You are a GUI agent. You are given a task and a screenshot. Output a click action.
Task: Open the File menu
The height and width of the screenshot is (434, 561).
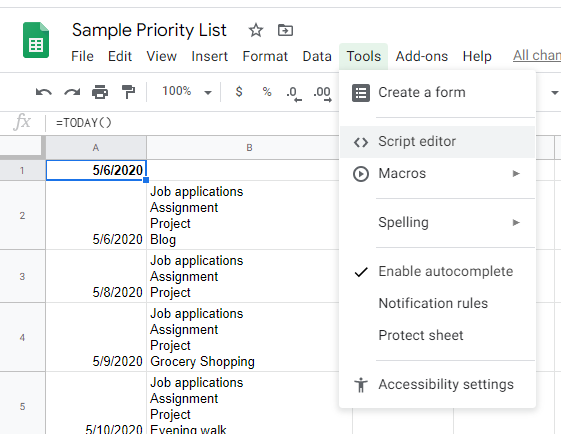coord(82,56)
